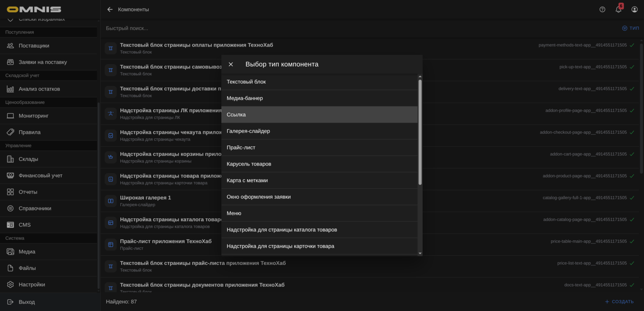
Task: Click the Финансовый учет sidebar icon
Action: [10, 175]
